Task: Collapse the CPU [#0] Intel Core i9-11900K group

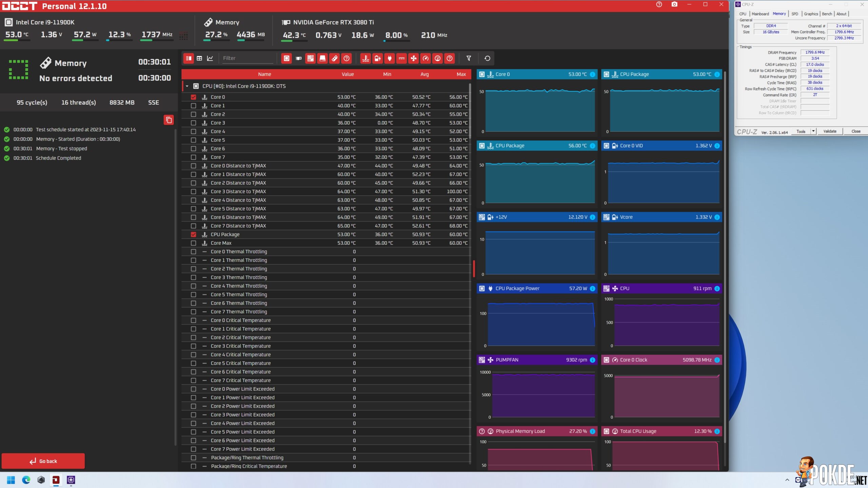Action: click(x=187, y=86)
